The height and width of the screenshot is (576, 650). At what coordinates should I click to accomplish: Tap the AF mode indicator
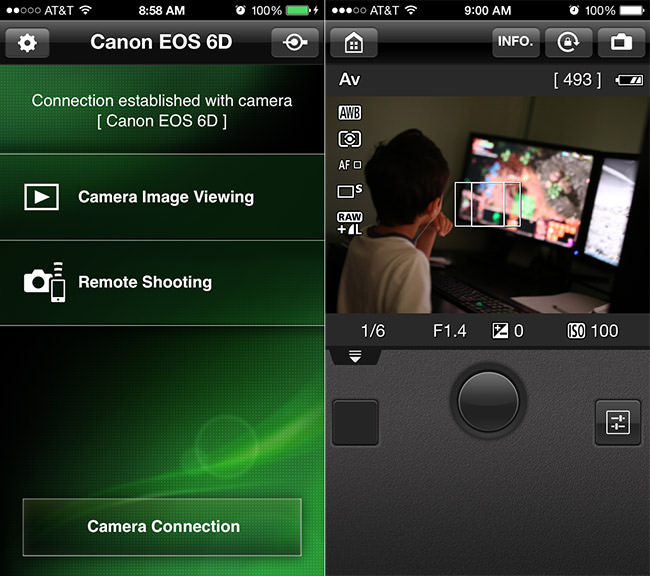coord(350,165)
